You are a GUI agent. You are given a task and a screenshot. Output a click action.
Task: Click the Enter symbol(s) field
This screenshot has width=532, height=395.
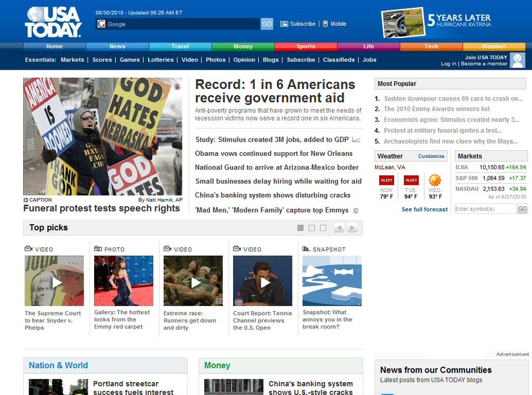(x=486, y=209)
